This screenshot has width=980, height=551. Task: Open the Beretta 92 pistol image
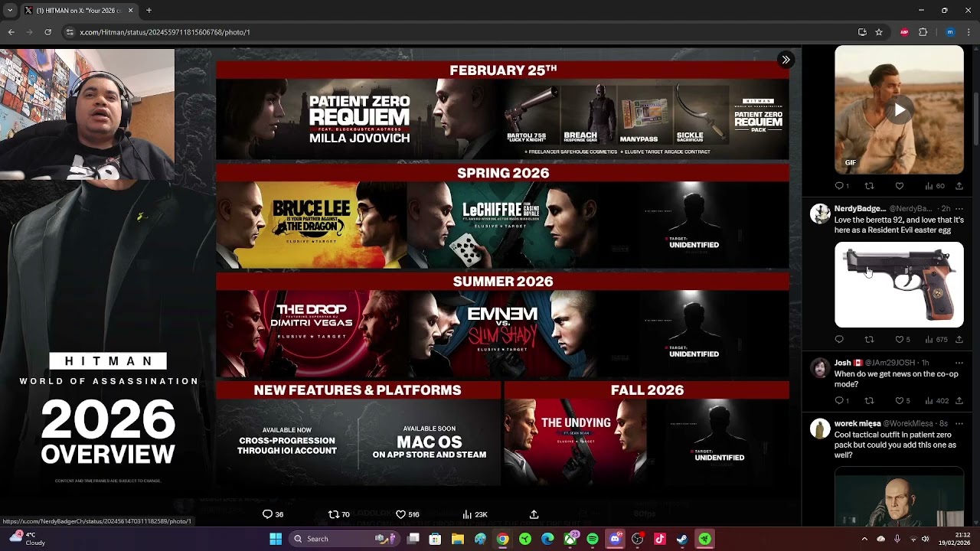[x=899, y=285]
